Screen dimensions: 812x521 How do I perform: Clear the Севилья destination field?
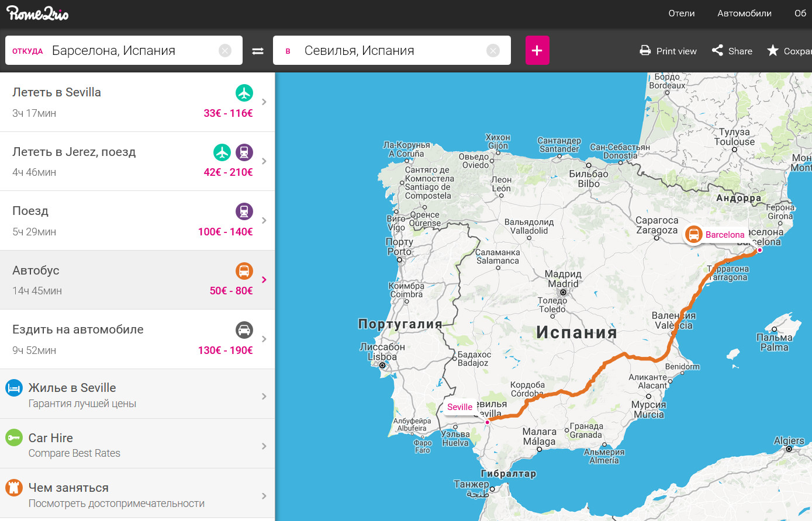point(493,51)
